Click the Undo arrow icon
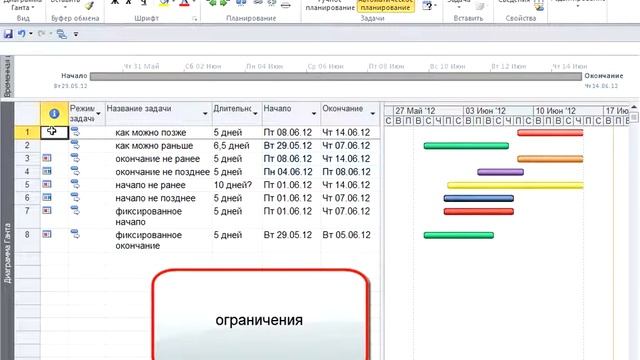640x360 pixels. click(x=22, y=34)
